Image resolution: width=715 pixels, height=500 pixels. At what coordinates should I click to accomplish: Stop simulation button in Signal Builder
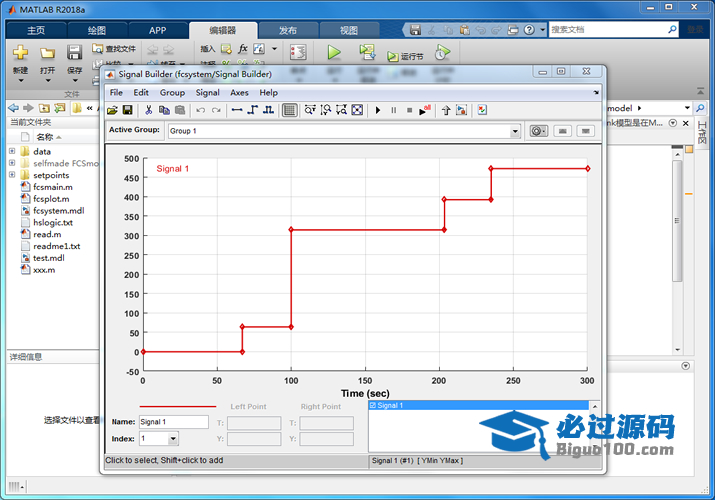[409, 110]
